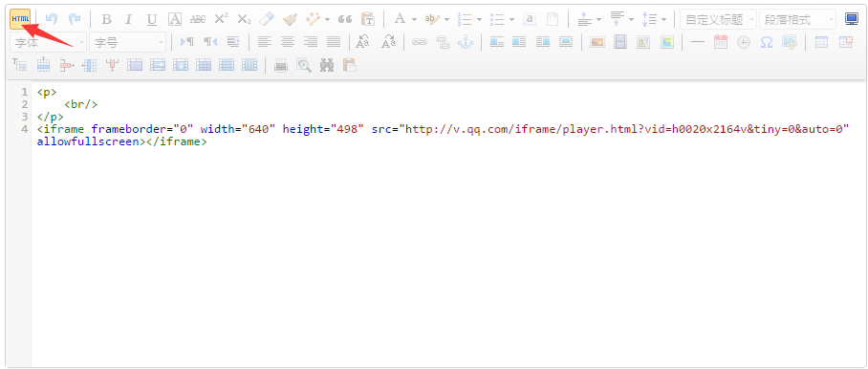Select the eraser clear-format icon
Screen dimensions: 868x369
(x=267, y=19)
